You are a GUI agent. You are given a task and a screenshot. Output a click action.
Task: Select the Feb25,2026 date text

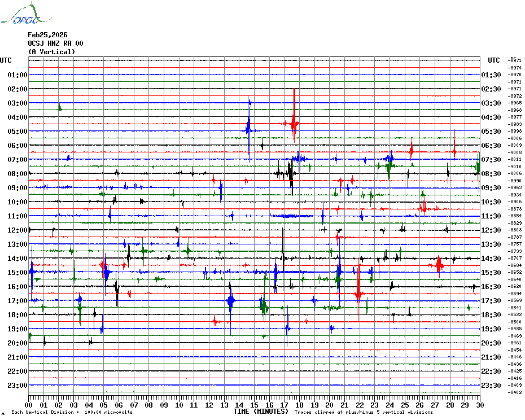(47, 35)
